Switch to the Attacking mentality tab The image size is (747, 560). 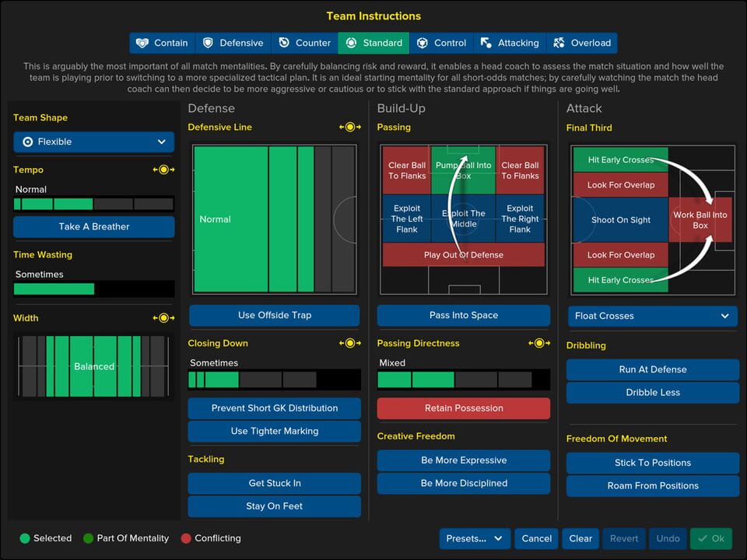[x=510, y=43]
